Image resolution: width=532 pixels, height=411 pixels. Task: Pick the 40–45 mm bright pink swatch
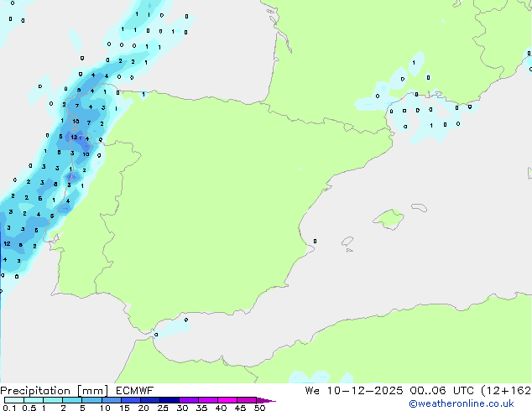tap(227, 400)
